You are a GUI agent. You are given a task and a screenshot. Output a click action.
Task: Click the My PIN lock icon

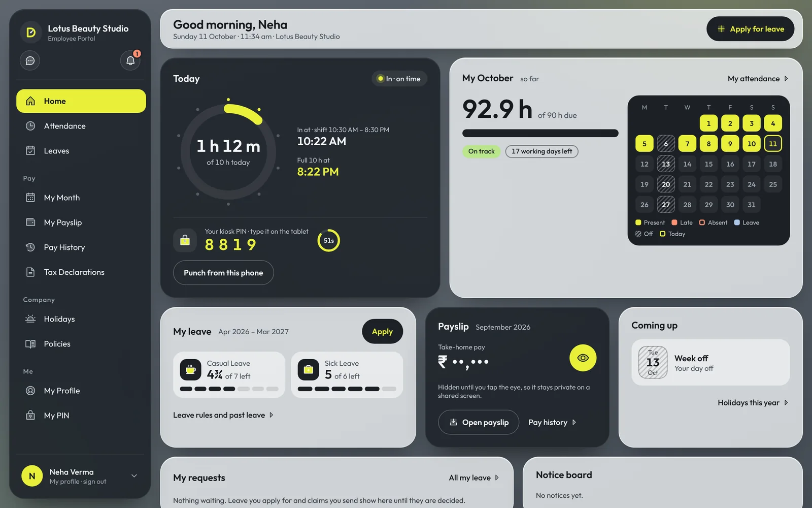[30, 416]
